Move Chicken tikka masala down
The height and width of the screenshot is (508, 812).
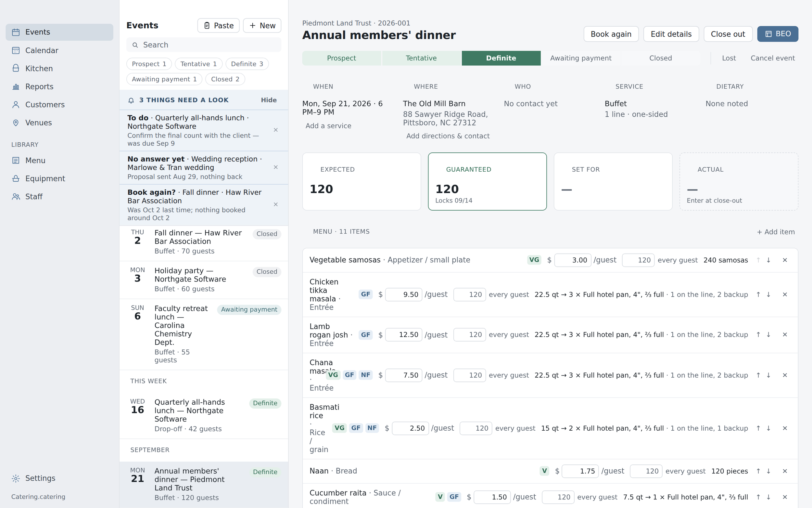[x=768, y=295]
